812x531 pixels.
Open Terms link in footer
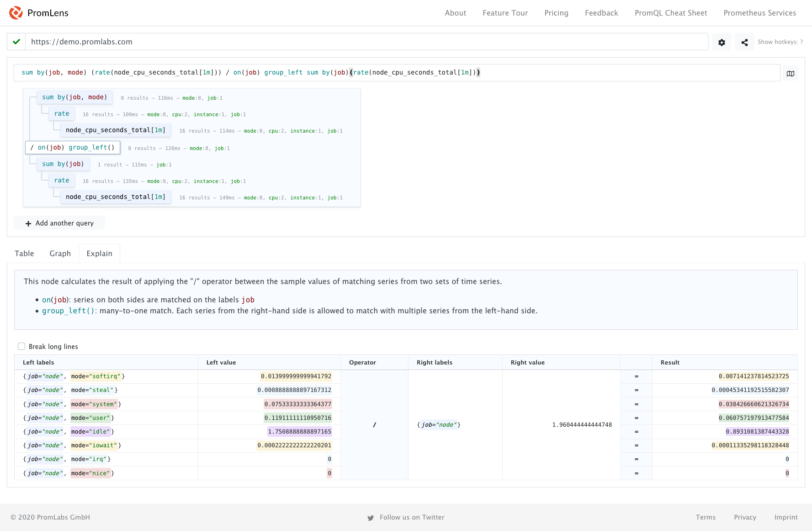[706, 517]
